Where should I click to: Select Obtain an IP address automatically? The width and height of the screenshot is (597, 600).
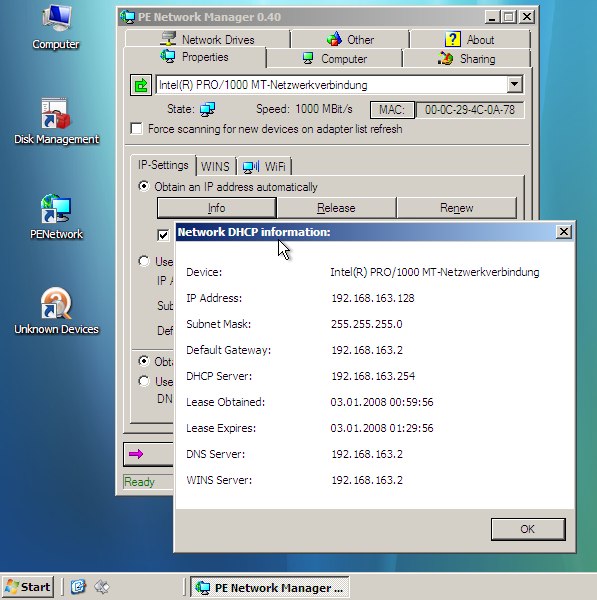pyautogui.click(x=144, y=186)
